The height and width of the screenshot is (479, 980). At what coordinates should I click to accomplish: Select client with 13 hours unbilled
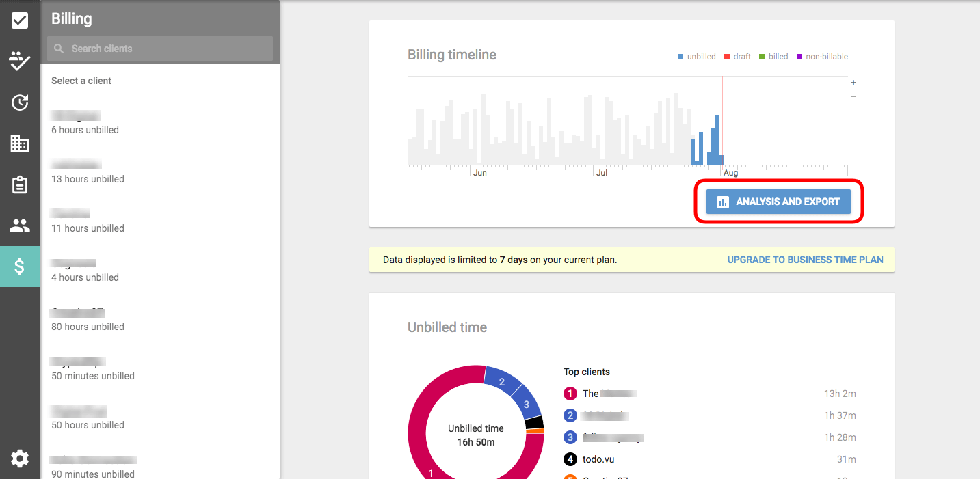[x=160, y=172]
